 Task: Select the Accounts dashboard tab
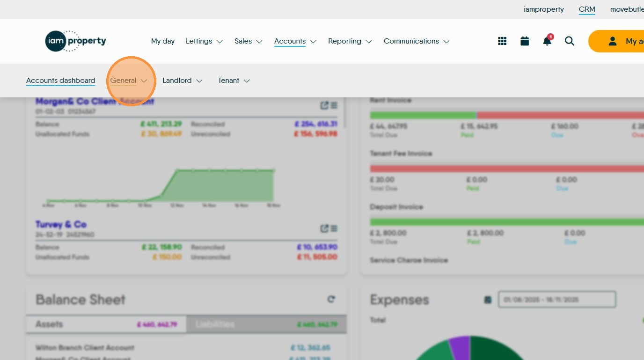[61, 81]
